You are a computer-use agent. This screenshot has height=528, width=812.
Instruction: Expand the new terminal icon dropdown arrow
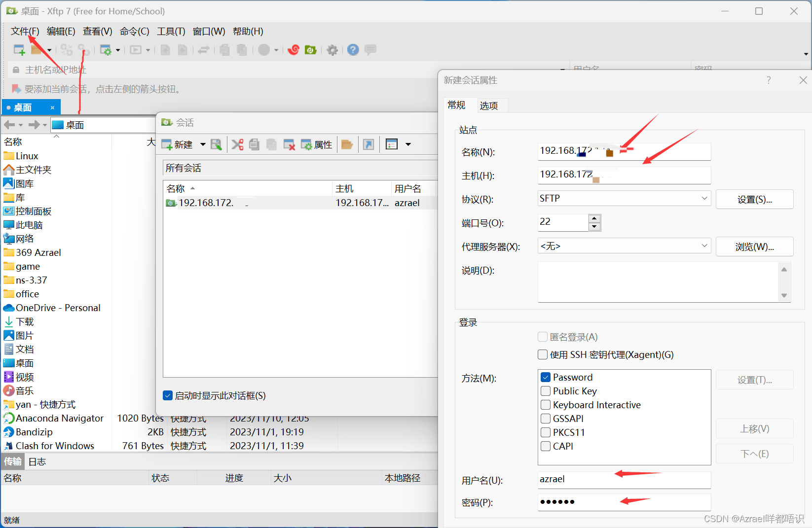[148, 50]
